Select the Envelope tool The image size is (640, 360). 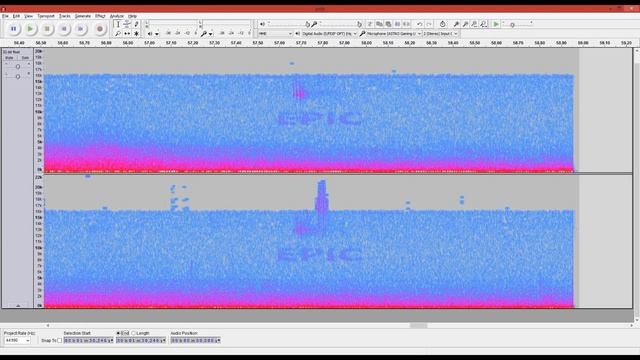[x=127, y=24]
